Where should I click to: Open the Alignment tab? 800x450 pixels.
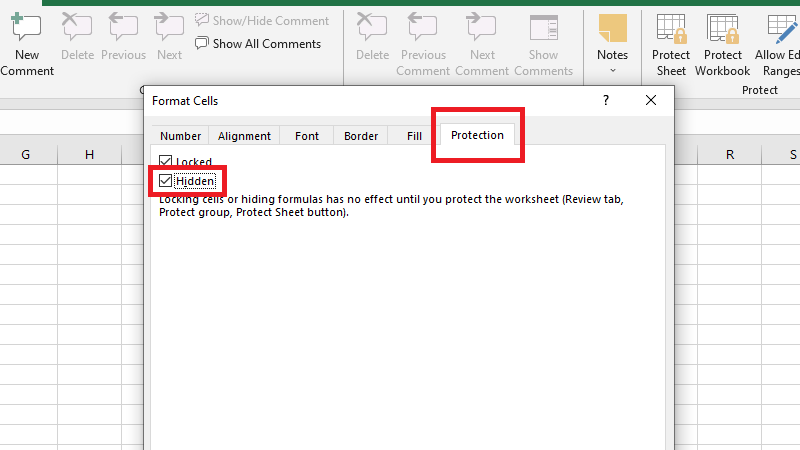pos(244,136)
